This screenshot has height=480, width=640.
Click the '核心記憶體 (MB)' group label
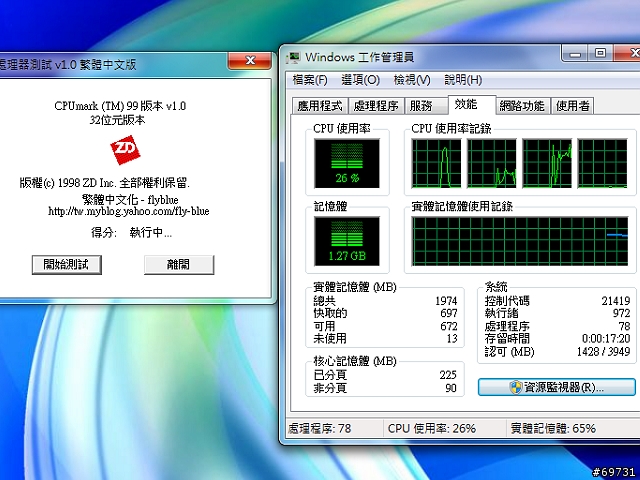click(x=355, y=361)
